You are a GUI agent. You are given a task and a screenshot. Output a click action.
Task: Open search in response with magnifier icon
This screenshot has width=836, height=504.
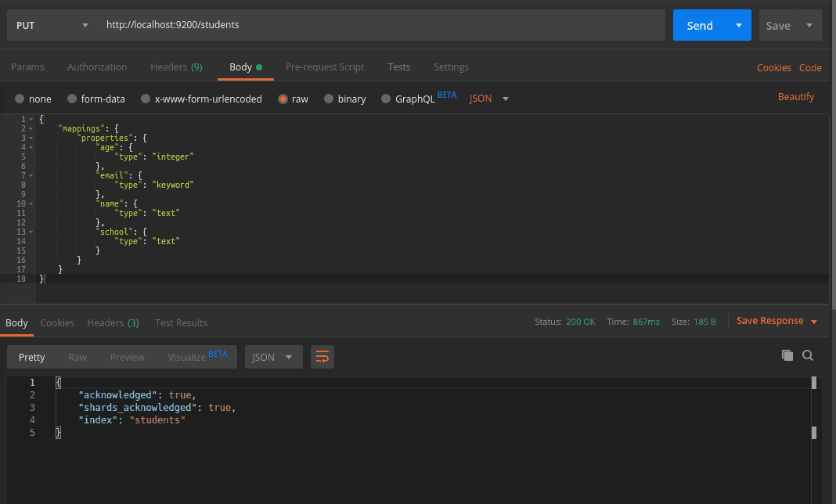(808, 355)
